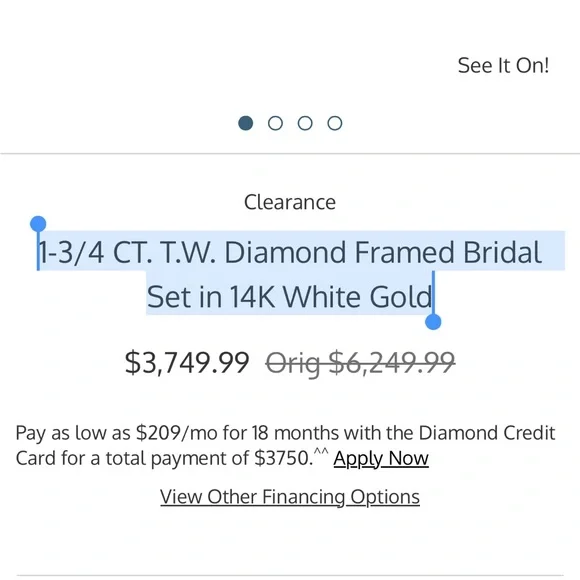
Task: Grab the end text selection handle
Action: (x=433, y=321)
